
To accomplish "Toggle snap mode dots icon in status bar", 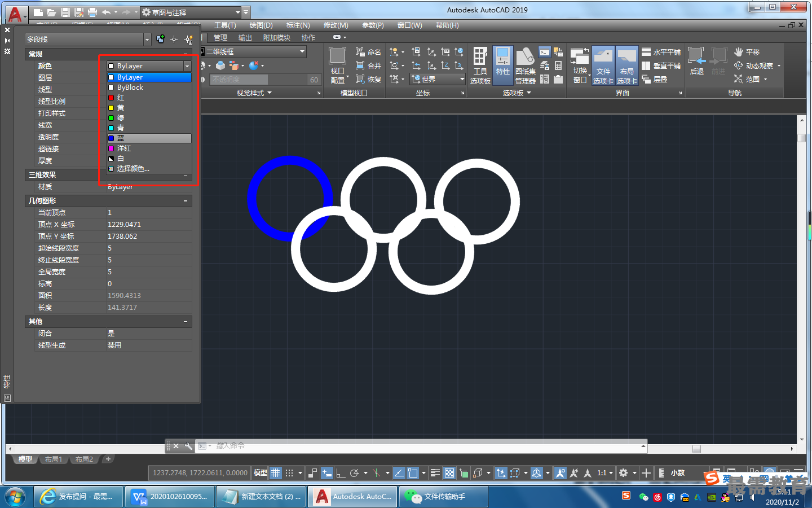I will [289, 473].
